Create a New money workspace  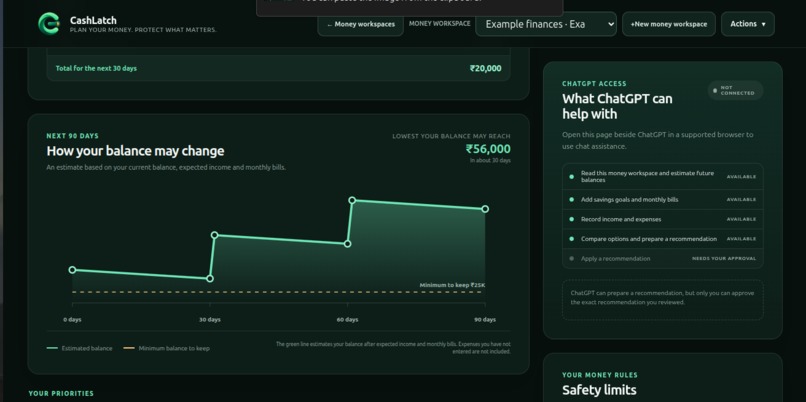(669, 24)
